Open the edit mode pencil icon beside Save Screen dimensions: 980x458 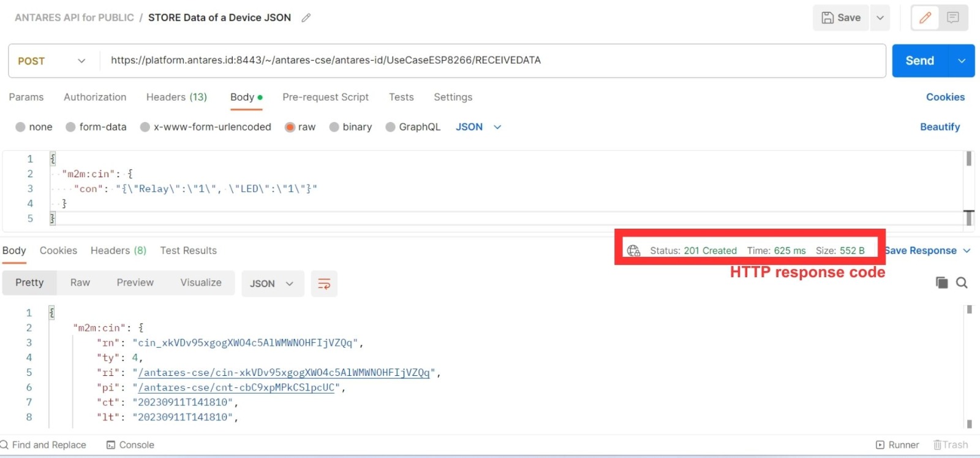point(925,18)
